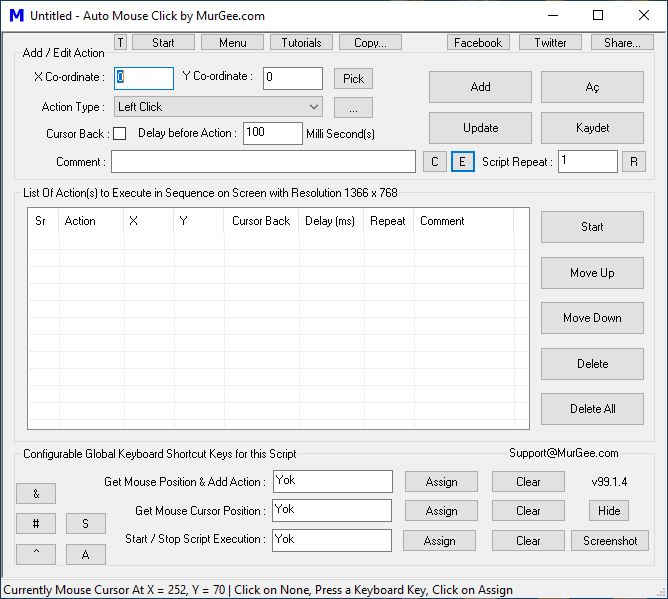668x599 pixels.
Task: Click the Action column header
Action: point(91,221)
